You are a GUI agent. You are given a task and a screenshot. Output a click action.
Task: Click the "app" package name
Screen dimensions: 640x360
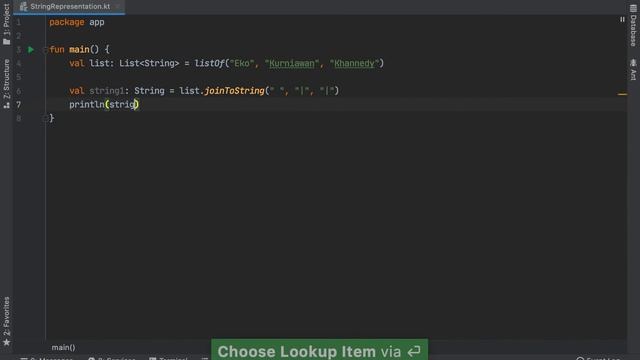coord(97,22)
